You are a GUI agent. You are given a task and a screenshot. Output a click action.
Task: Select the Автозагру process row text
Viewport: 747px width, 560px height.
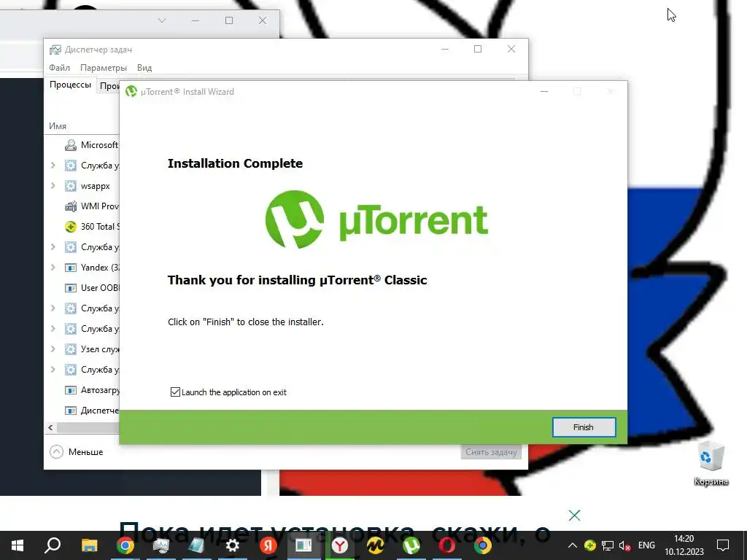click(99, 390)
